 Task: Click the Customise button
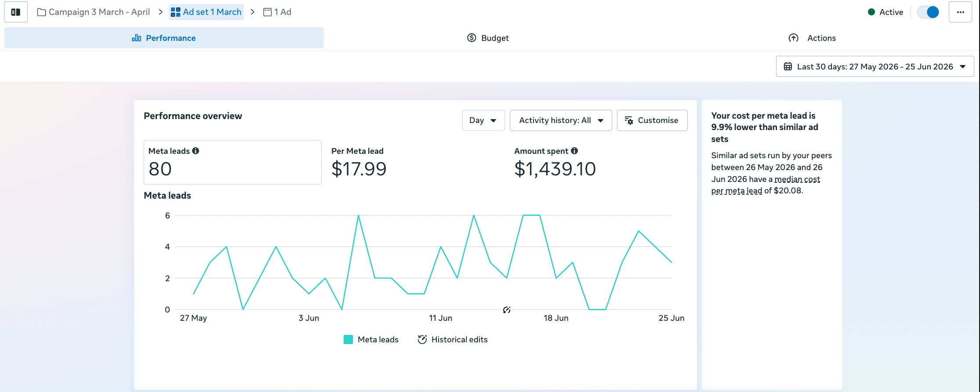coord(652,120)
